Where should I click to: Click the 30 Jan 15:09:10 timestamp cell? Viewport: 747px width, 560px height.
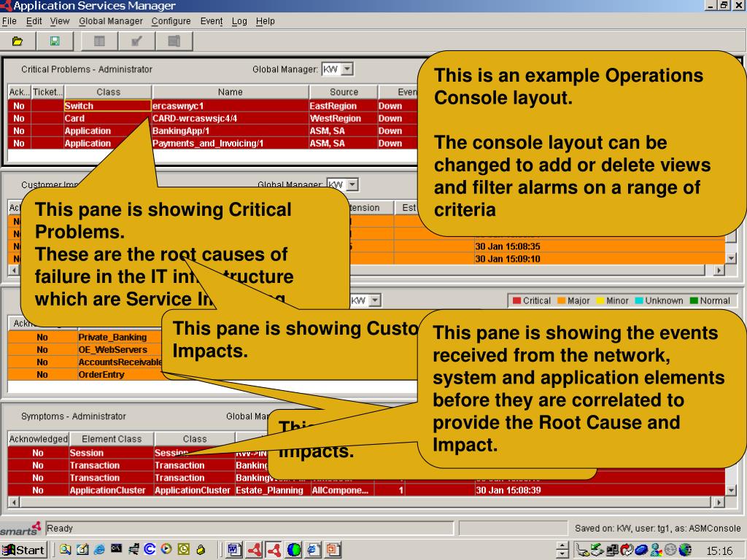(600, 259)
